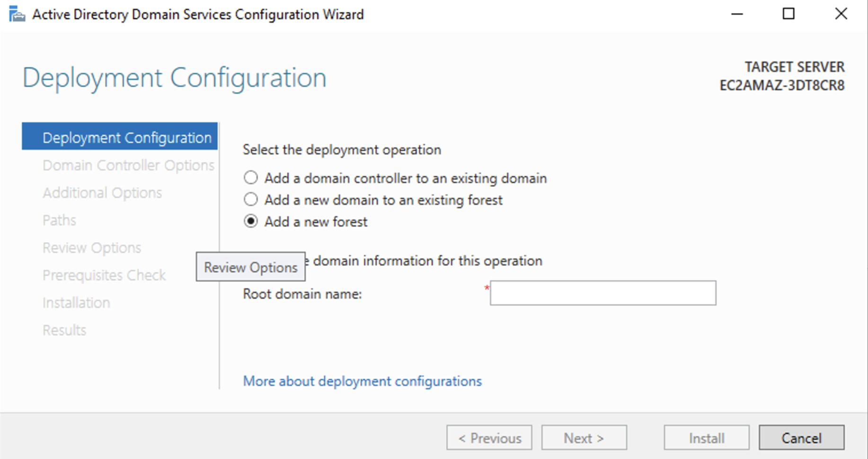Open 'More about deployment configurations' link
Viewport: 868px width, 459px height.
pos(362,381)
